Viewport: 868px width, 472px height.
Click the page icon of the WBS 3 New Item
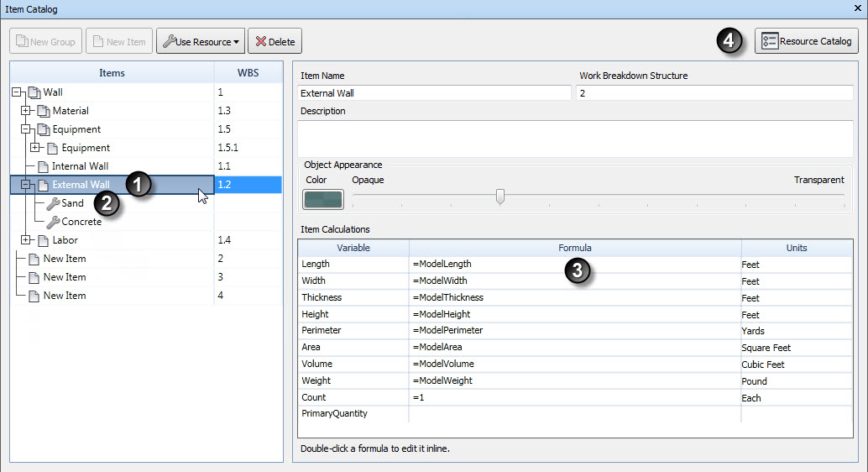(x=34, y=277)
